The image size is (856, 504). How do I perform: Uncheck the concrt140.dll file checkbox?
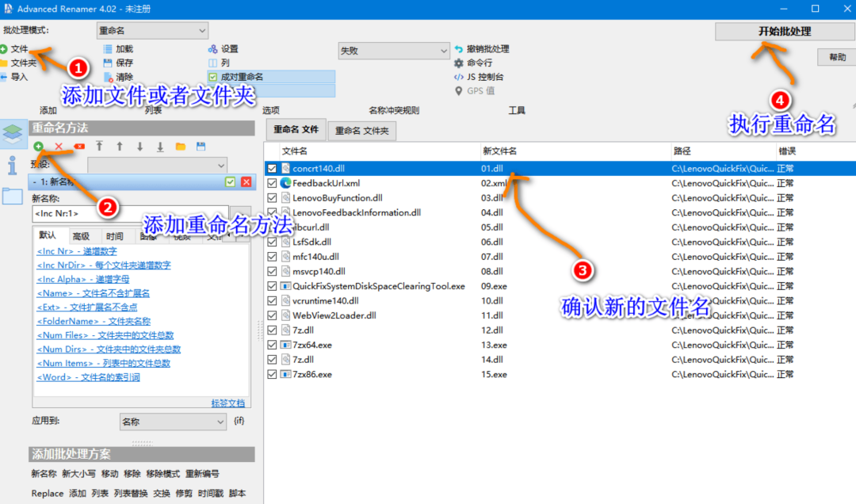coord(272,169)
